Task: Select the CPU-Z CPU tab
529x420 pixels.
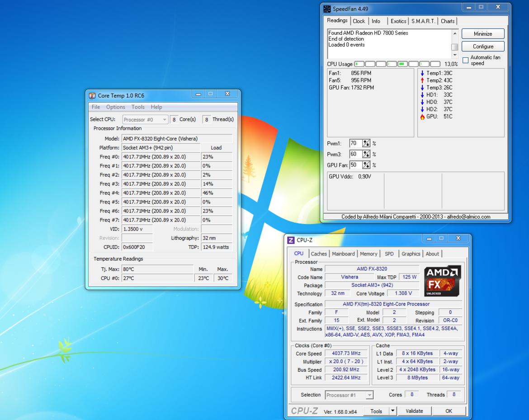Action: pos(298,253)
